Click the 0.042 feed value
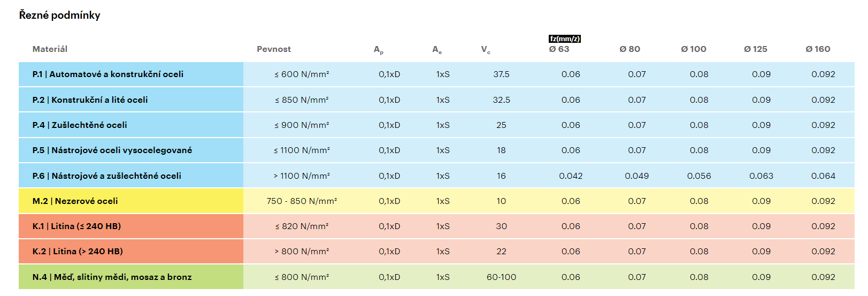 [571, 176]
